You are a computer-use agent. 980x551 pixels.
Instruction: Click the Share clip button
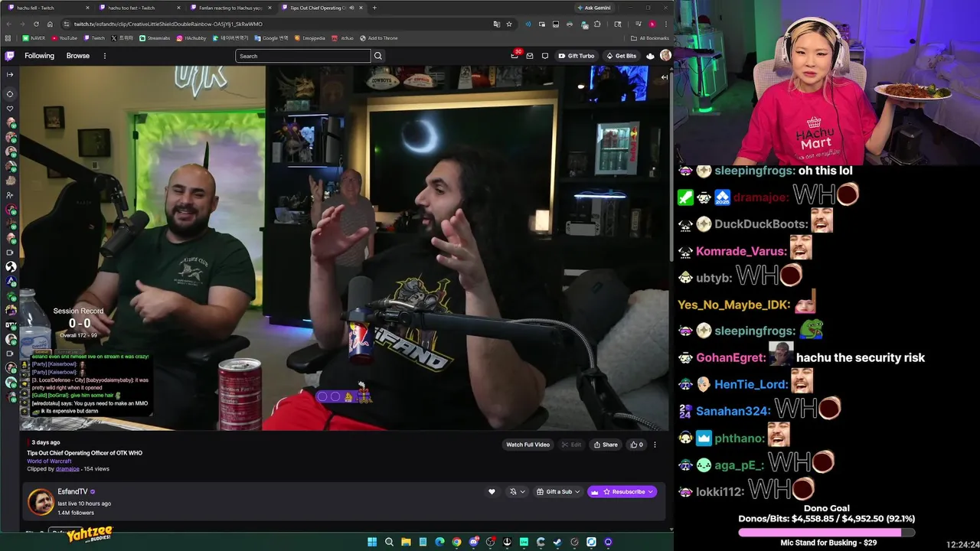point(606,445)
